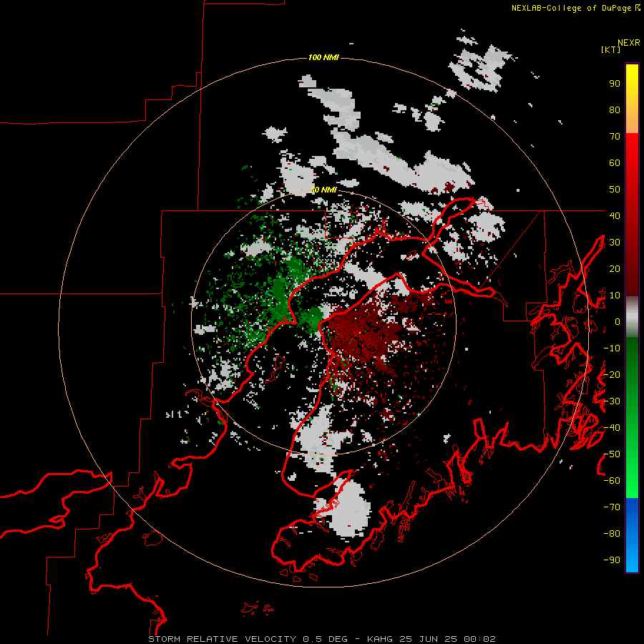The height and width of the screenshot is (644, 644).
Task: Click the -10 value on the velocity scale
Action: point(612,348)
